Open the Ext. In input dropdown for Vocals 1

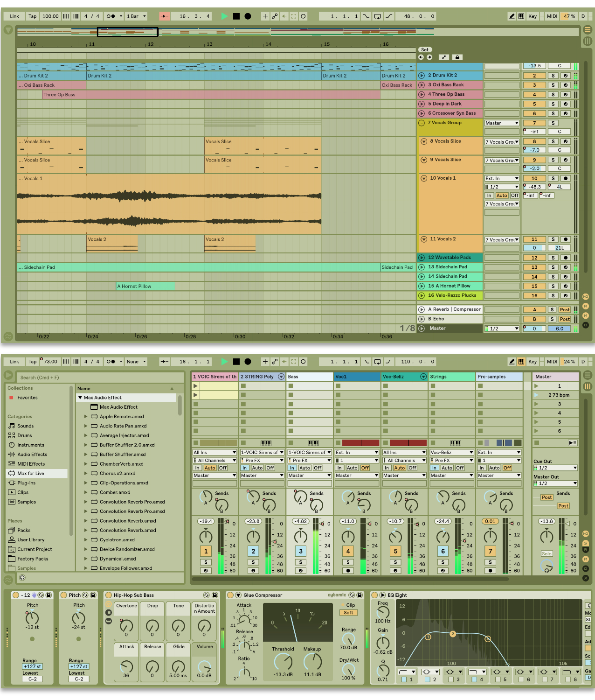[502, 178]
